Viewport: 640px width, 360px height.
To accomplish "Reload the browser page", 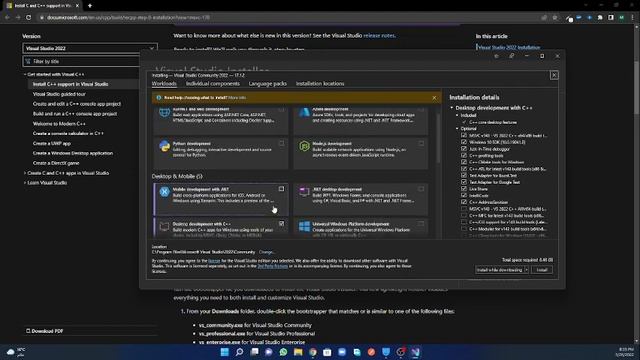I will pyautogui.click(x=28, y=18).
